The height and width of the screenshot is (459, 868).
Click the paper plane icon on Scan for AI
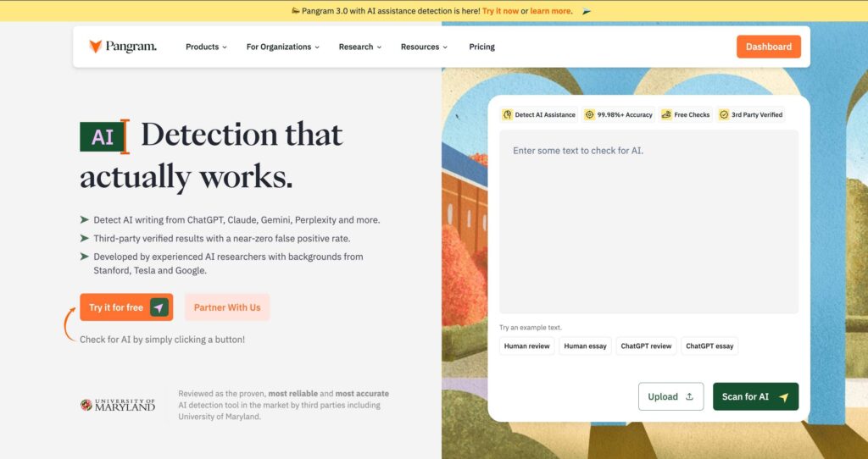(783, 396)
